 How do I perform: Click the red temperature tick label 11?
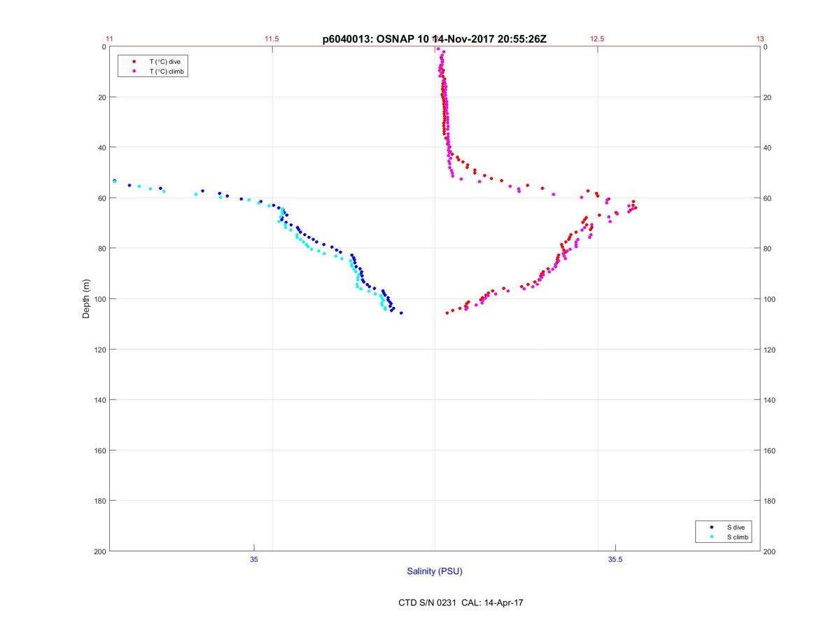pos(109,39)
